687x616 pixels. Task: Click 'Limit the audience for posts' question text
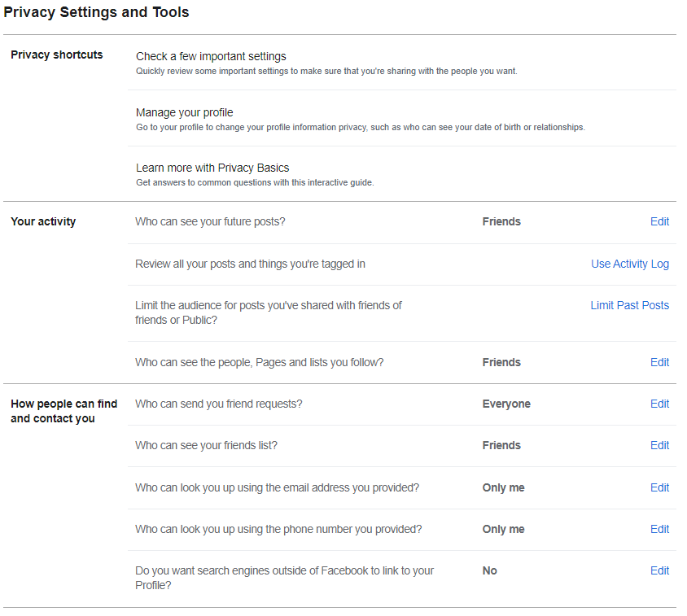tap(268, 312)
